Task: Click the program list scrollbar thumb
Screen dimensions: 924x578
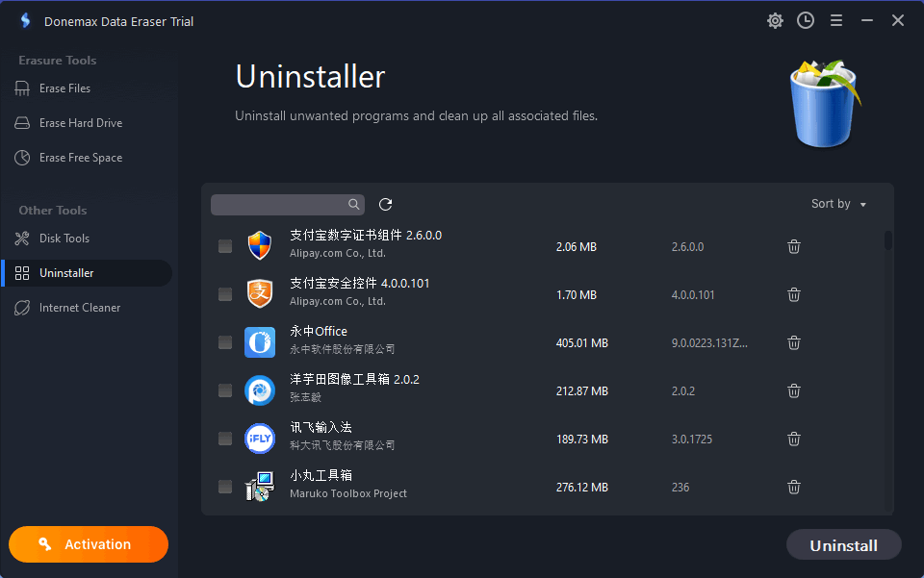Action: 888,240
